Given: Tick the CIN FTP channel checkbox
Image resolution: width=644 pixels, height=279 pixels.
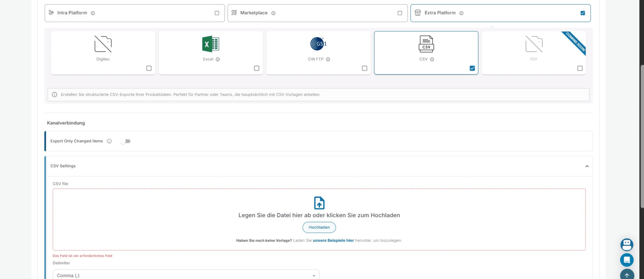Looking at the screenshot, I should (365, 68).
